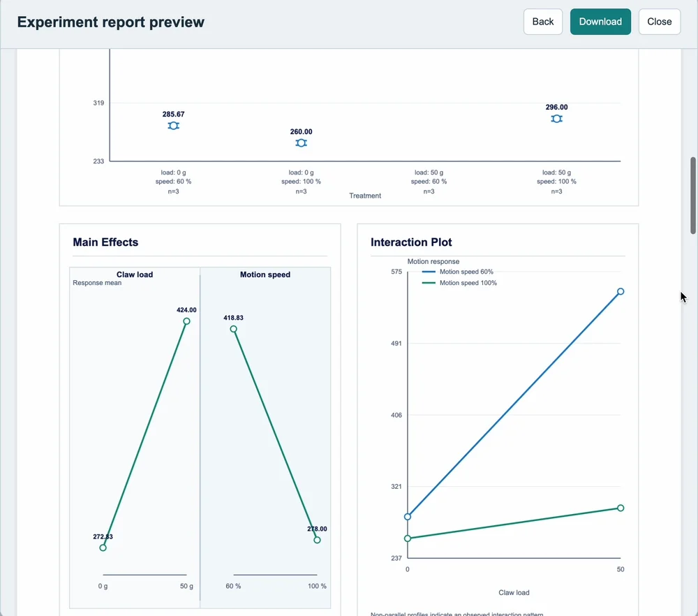This screenshot has width=698, height=616.
Task: Click the 491 y-axis label
Action: click(396, 344)
